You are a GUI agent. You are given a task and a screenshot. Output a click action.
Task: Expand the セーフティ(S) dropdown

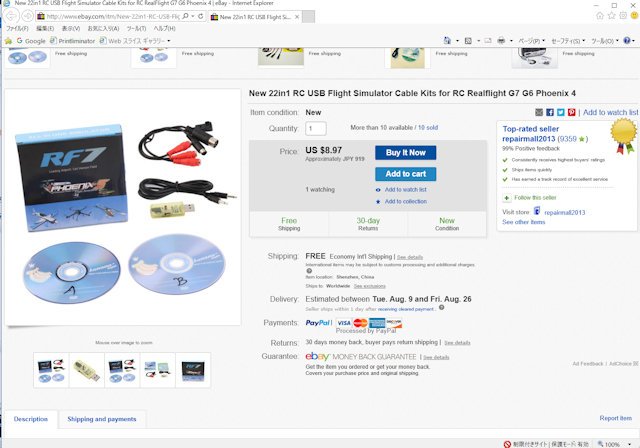(568, 41)
